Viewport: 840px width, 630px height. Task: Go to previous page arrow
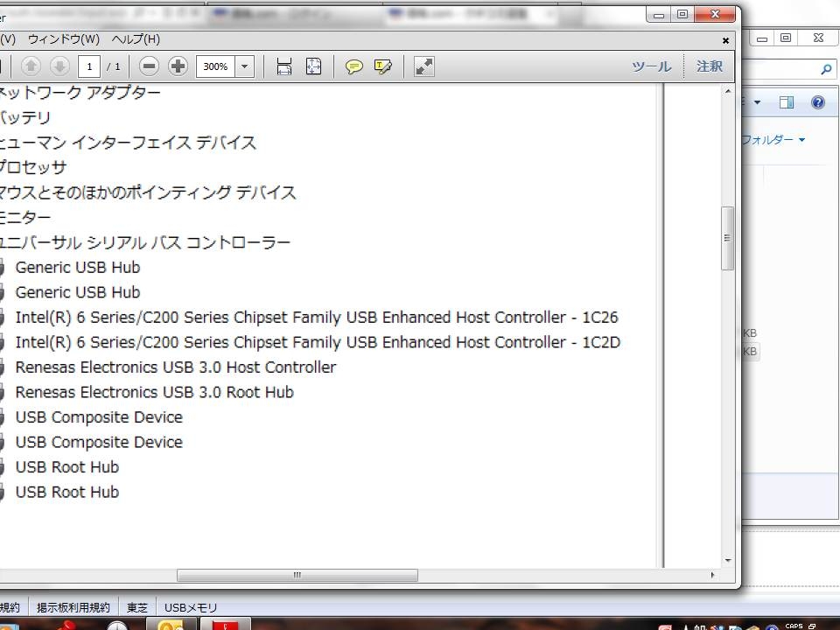pos(31,66)
